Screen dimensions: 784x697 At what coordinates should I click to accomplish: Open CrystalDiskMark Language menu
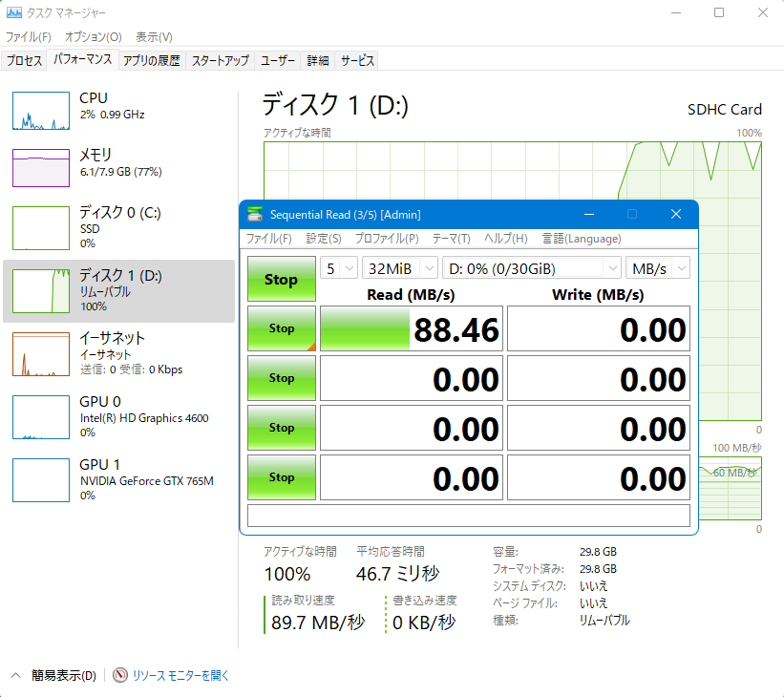pyautogui.click(x=582, y=239)
